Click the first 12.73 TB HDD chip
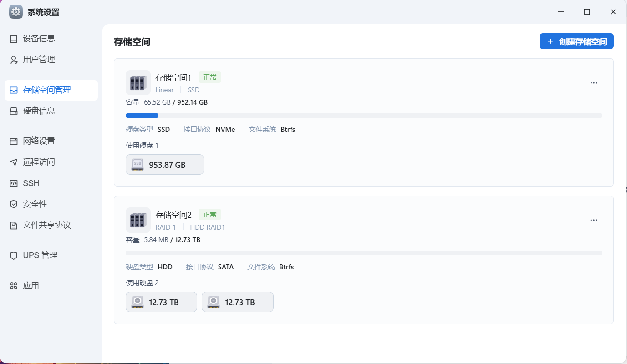 click(161, 302)
